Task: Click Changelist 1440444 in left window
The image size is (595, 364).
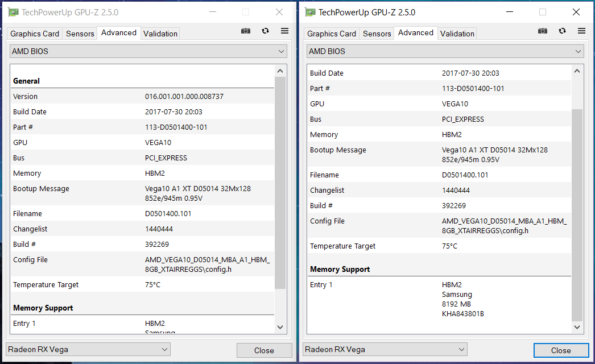Action: [159, 229]
